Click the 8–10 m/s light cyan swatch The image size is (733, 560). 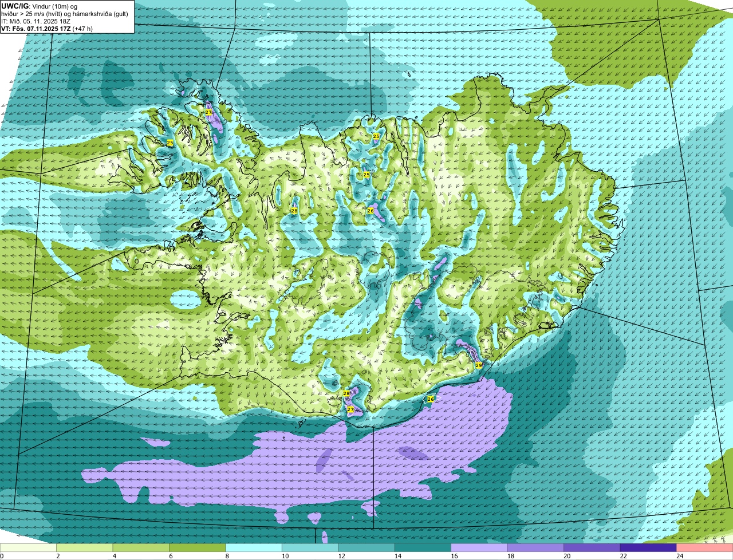254,548
